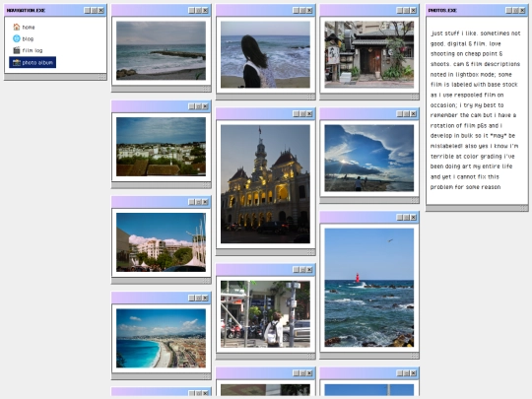Click the globe icon beside blog
Image resolution: width=532 pixels, height=399 pixels.
coord(17,38)
